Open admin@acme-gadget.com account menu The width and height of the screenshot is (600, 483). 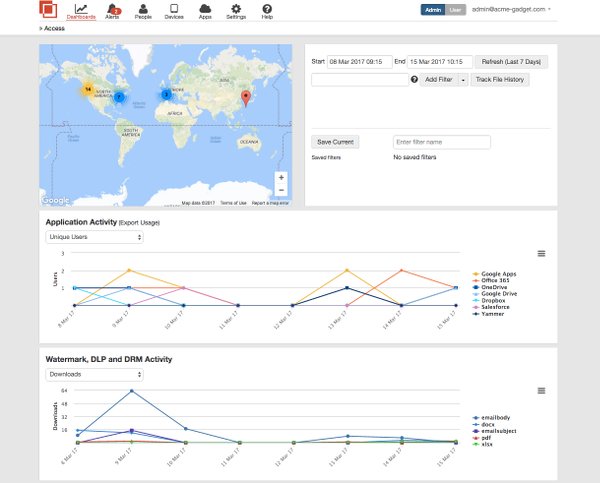coord(511,9)
